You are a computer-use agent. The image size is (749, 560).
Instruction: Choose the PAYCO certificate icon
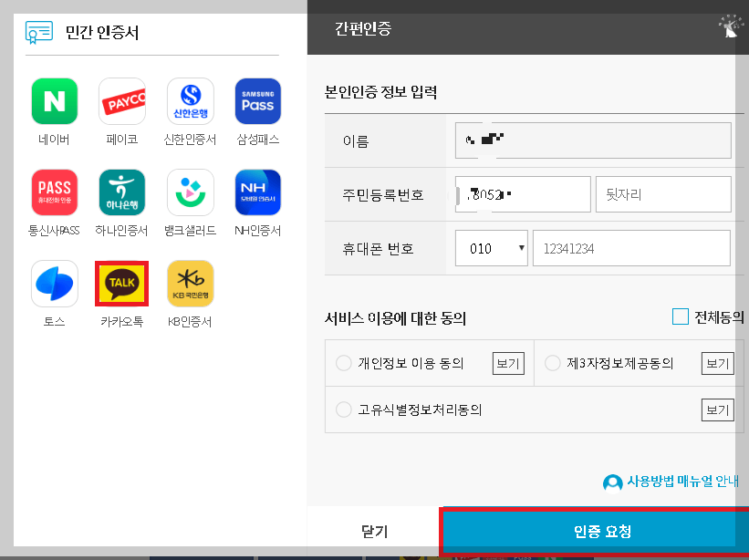(122, 101)
